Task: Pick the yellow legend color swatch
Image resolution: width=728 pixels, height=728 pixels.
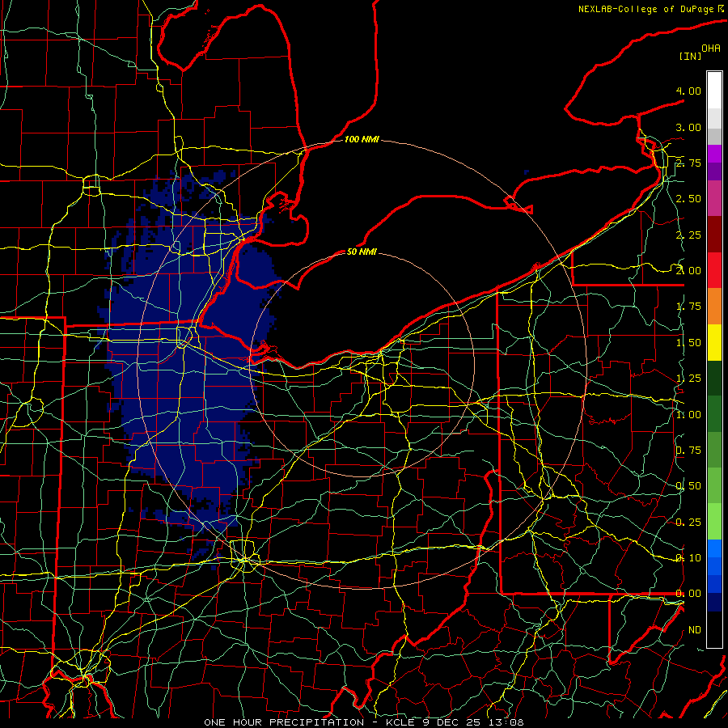Action: 714,342
